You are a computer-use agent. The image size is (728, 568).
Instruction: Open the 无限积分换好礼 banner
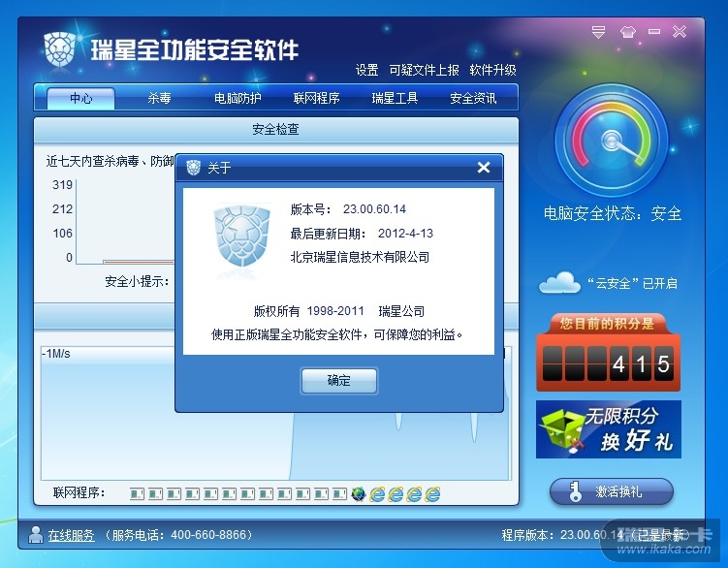click(x=609, y=429)
